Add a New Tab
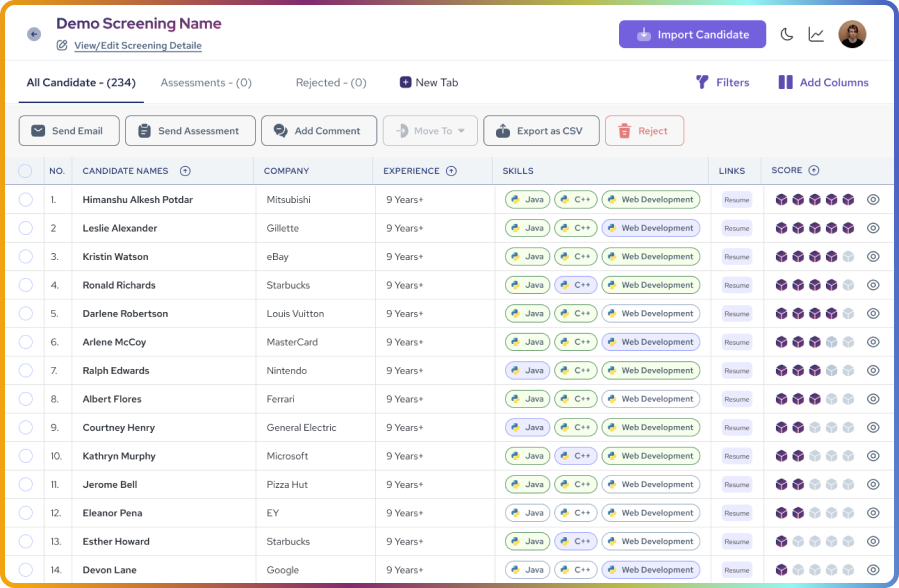The image size is (899, 588). click(x=429, y=83)
